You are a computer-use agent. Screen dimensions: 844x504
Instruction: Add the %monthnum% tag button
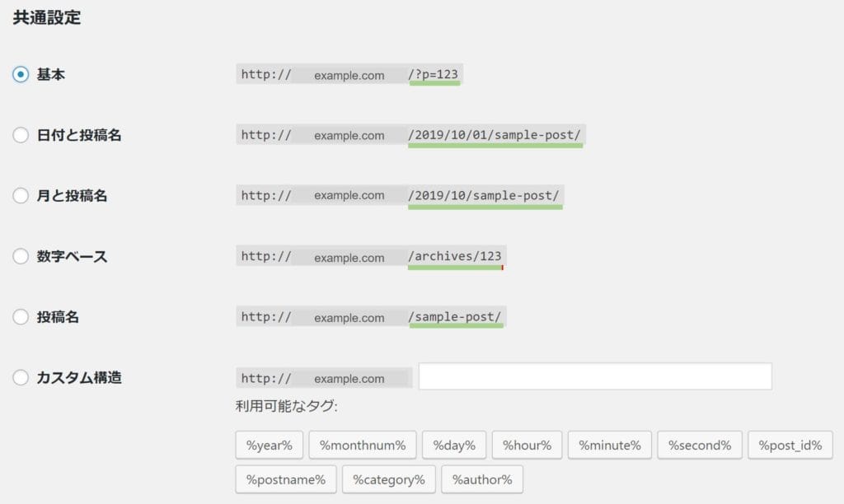[x=363, y=446]
